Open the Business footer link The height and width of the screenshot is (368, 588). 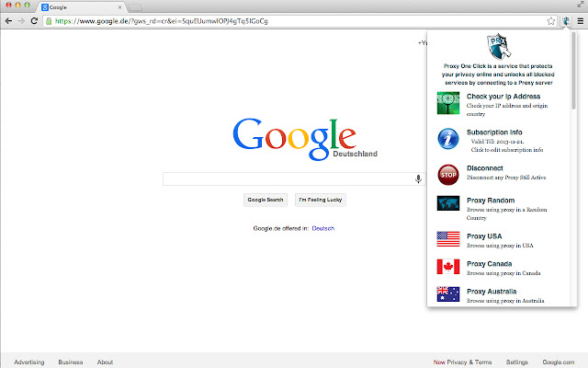(71, 362)
